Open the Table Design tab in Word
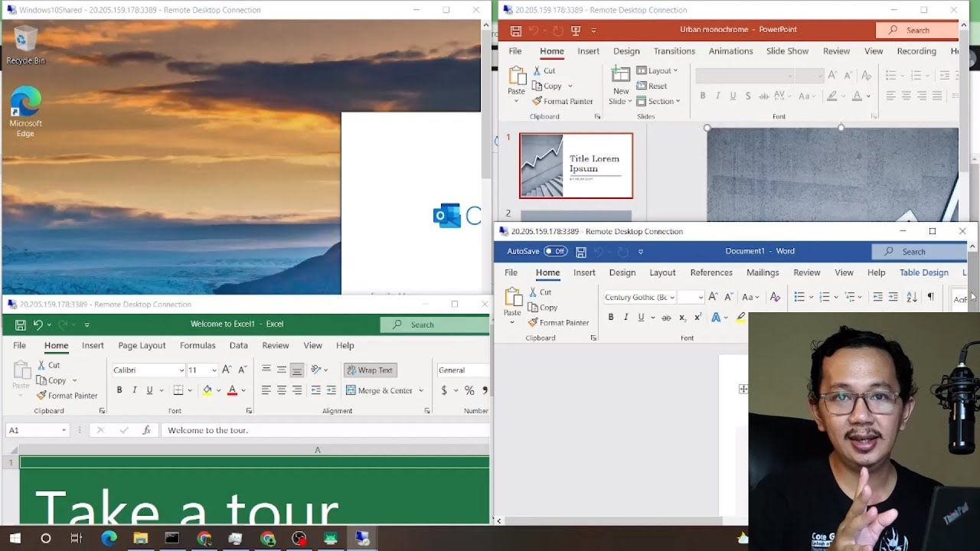This screenshot has height=551, width=980. [x=924, y=272]
